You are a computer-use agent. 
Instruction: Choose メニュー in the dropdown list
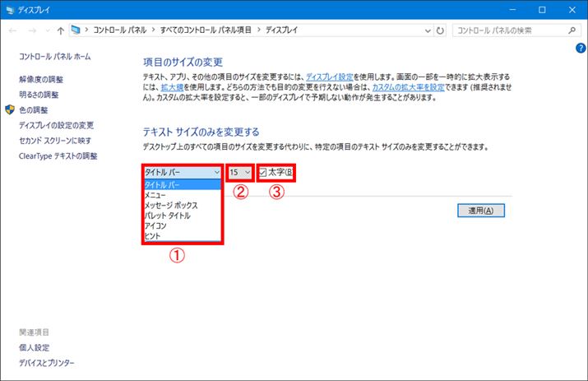183,195
